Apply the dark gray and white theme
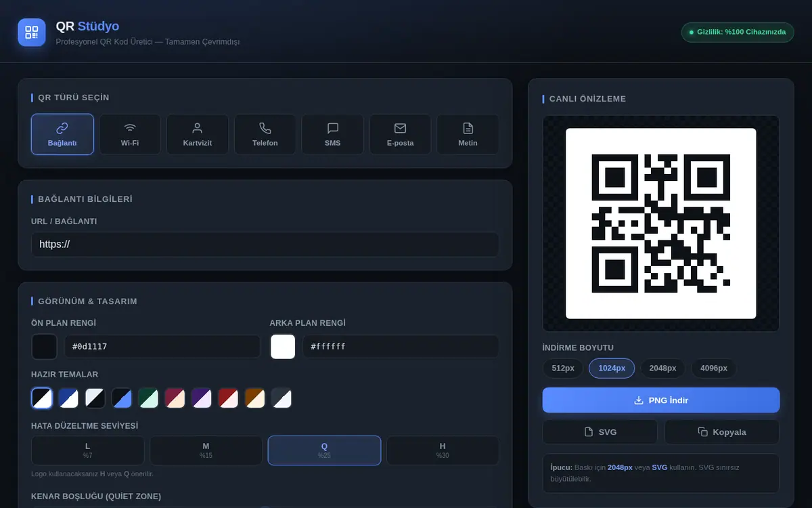The width and height of the screenshot is (812, 508). (281, 398)
